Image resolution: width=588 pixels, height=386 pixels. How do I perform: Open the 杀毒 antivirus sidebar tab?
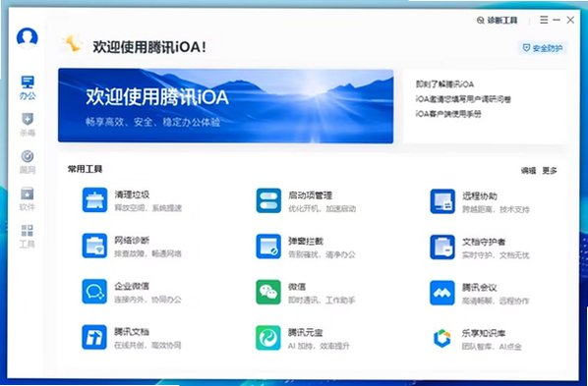coord(28,125)
